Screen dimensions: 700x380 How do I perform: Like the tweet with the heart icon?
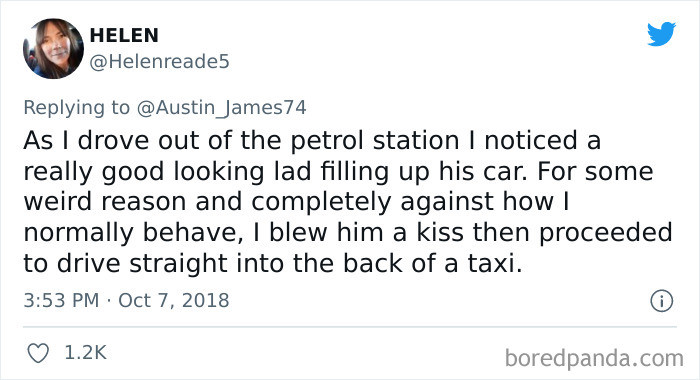tap(38, 353)
